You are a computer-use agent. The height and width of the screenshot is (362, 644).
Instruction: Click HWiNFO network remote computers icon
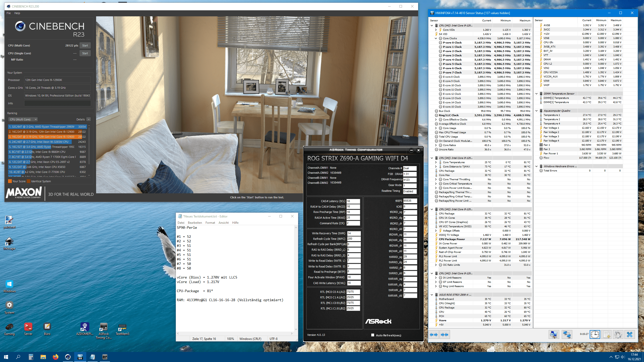tap(567, 335)
